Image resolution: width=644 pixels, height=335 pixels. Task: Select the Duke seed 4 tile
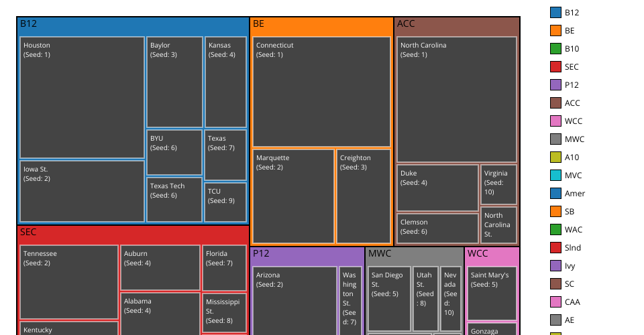437,188
